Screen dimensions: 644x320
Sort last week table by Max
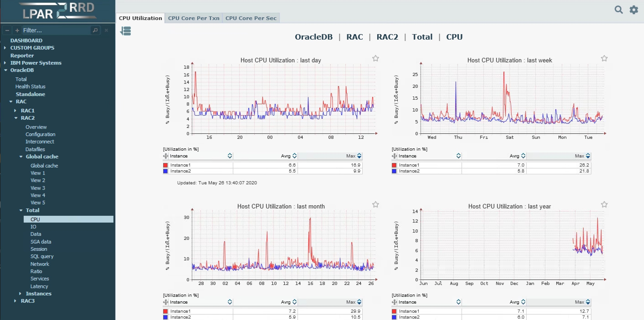[588, 156]
